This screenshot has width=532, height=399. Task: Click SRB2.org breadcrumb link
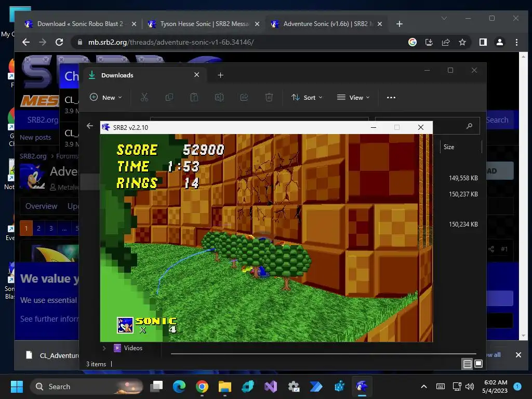click(33, 156)
